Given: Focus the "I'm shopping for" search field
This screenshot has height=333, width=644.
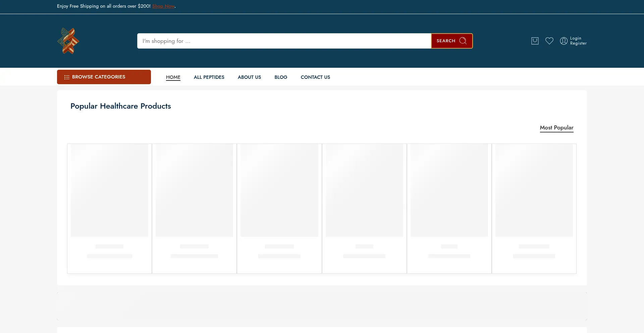Looking at the screenshot, I should click(x=284, y=41).
